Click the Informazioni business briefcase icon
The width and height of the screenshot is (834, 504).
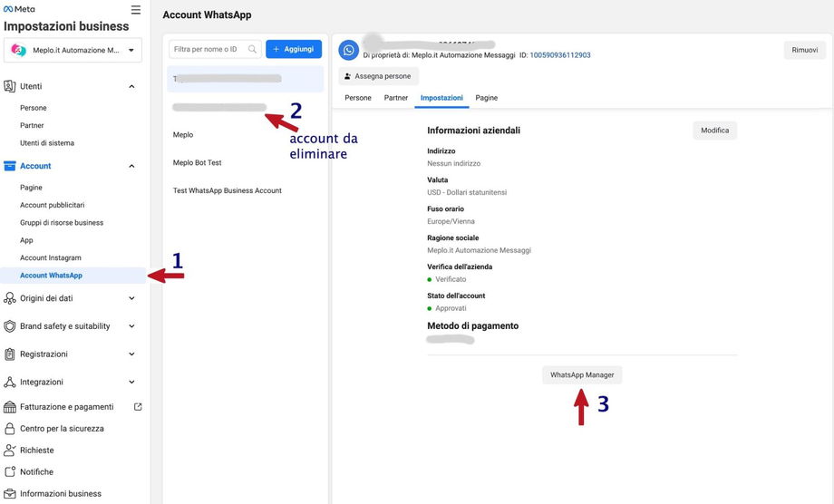[10, 493]
